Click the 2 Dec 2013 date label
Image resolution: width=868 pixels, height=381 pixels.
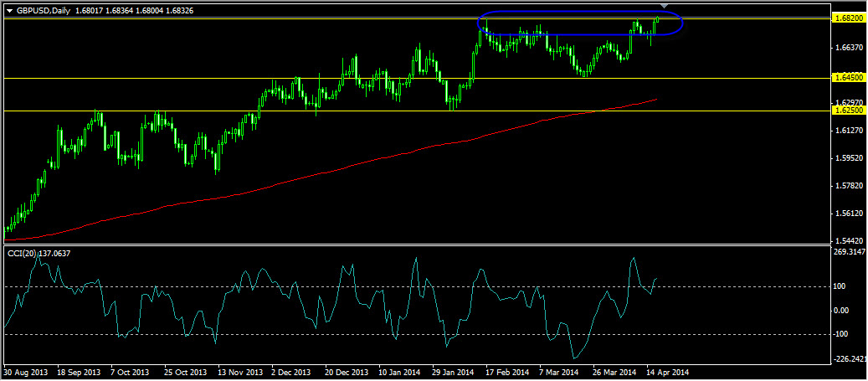291,372
